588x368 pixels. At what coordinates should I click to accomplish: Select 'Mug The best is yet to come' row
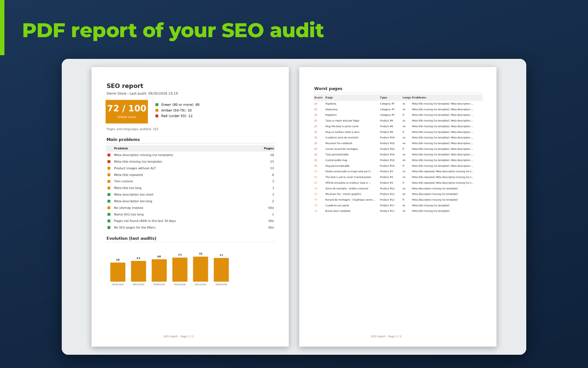tap(398, 126)
